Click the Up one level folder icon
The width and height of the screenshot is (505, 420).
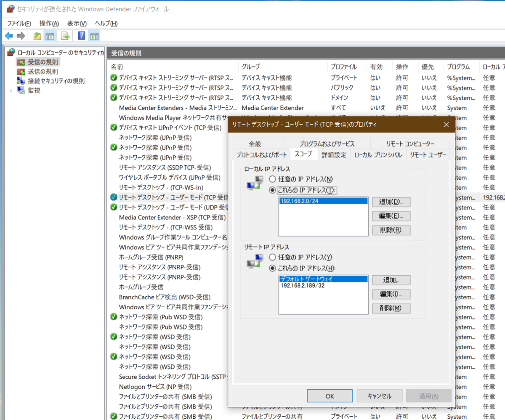tap(37, 36)
